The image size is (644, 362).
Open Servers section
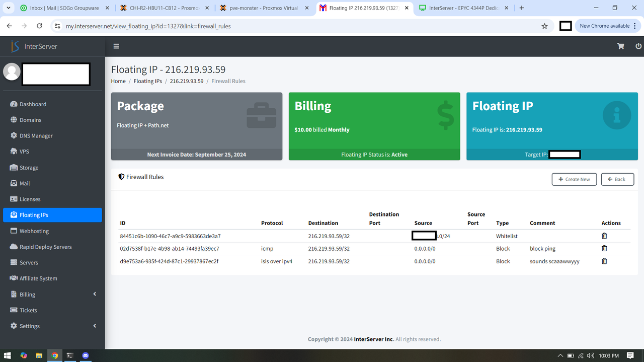pos(52,263)
